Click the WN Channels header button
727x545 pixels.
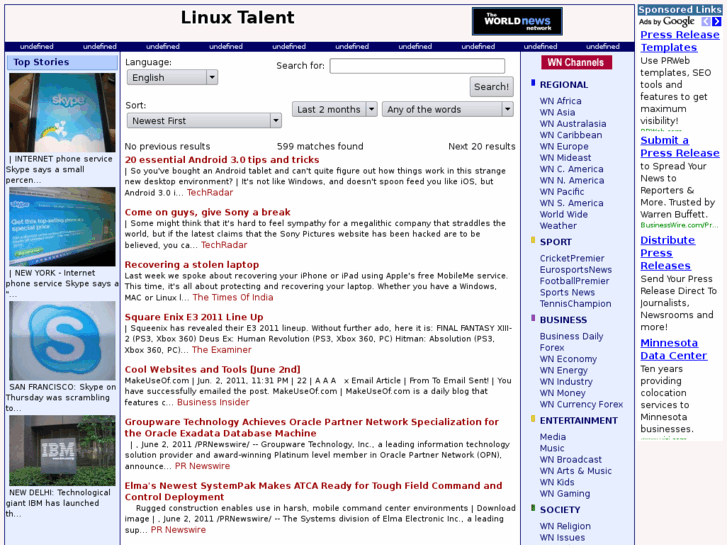[x=576, y=62]
